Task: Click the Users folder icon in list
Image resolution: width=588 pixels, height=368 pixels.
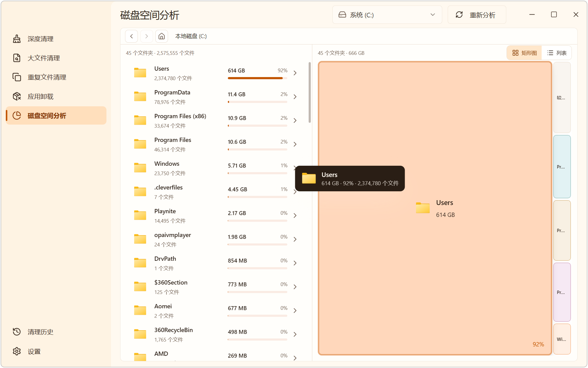Action: click(140, 73)
